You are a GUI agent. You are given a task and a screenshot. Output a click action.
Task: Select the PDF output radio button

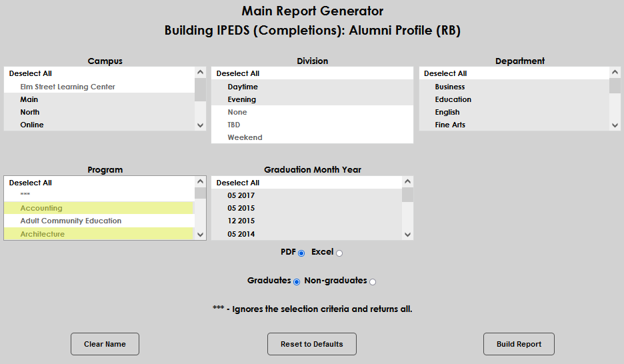tap(301, 253)
